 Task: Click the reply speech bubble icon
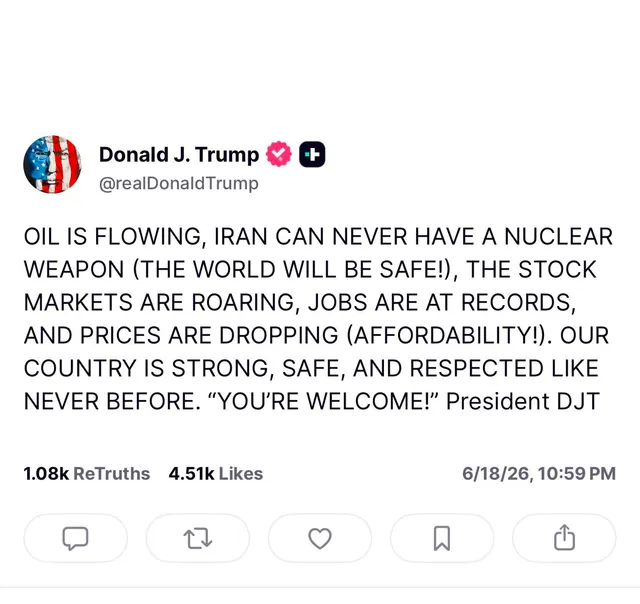pos(76,538)
